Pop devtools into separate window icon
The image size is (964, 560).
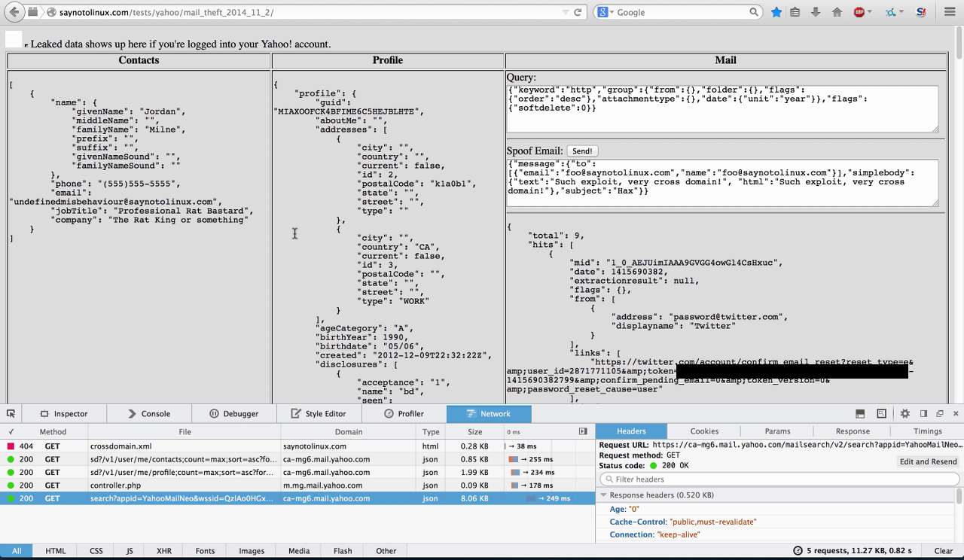tap(940, 413)
